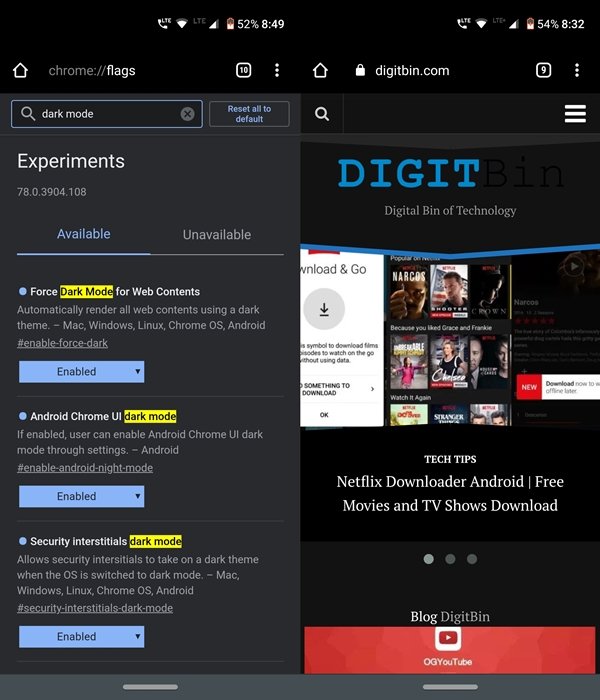Select the first carousel dot
The width and height of the screenshot is (600, 700).
(x=429, y=559)
